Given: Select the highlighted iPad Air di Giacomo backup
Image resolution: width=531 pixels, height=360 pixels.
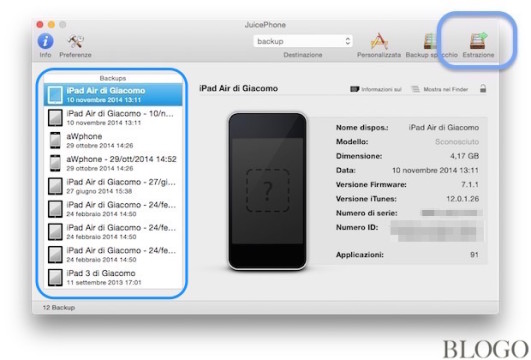Looking at the screenshot, I should pyautogui.click(x=113, y=94).
